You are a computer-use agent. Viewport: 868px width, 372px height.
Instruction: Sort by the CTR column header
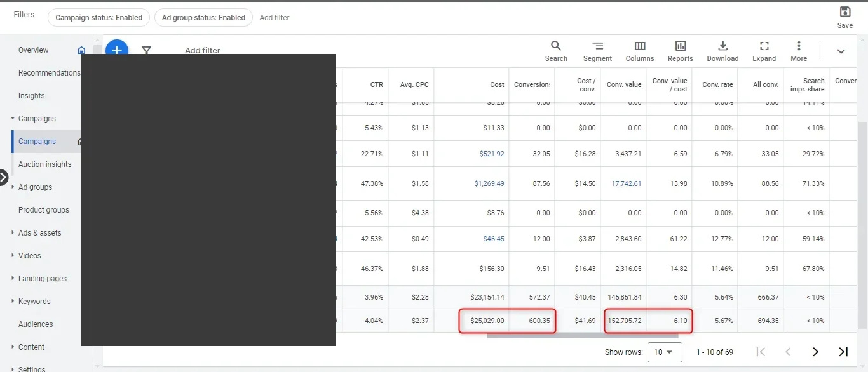point(377,84)
